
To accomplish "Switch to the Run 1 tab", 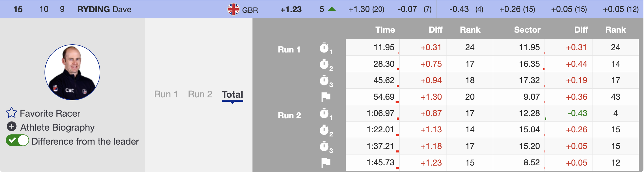I will [166, 94].
